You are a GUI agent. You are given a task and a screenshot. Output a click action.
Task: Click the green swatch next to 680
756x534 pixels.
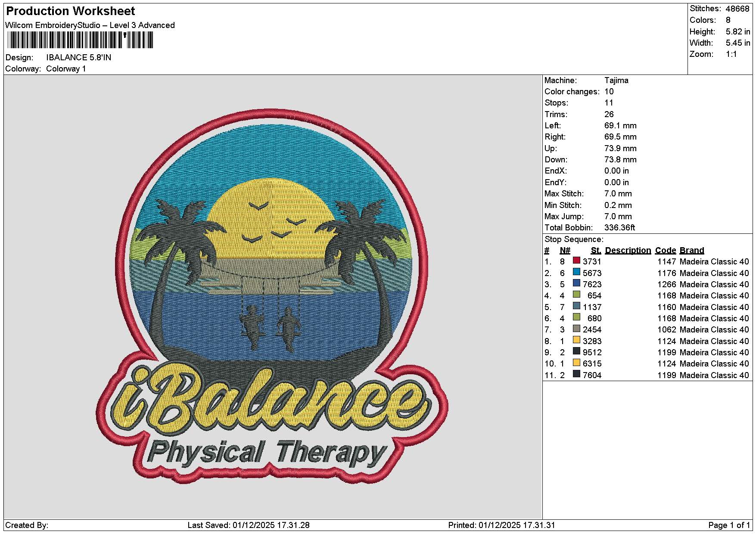pos(576,317)
